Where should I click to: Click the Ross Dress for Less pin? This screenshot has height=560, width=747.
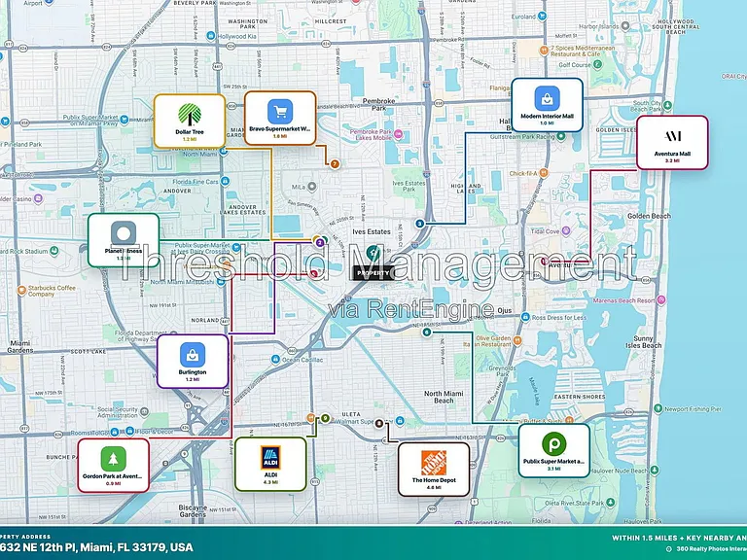[525, 317]
